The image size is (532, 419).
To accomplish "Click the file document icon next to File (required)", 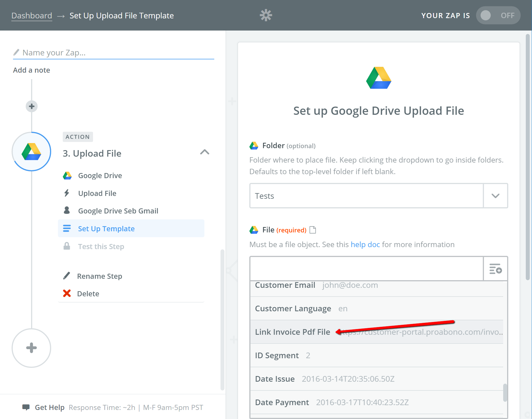I will point(313,230).
